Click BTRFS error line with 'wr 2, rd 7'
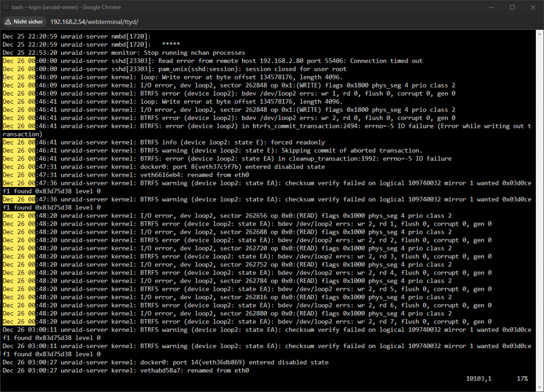The width and height of the screenshot is (544, 392). click(x=247, y=321)
